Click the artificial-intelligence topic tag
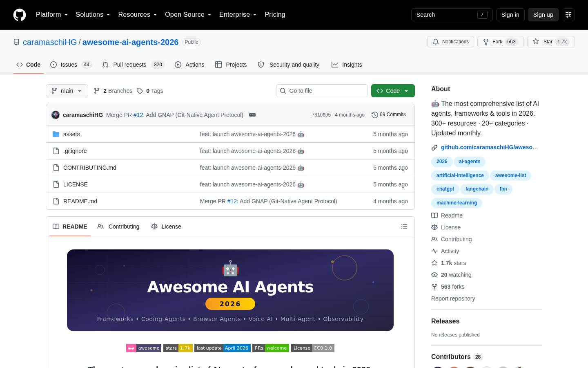Screen dimensions: 588x368 (x=460, y=176)
